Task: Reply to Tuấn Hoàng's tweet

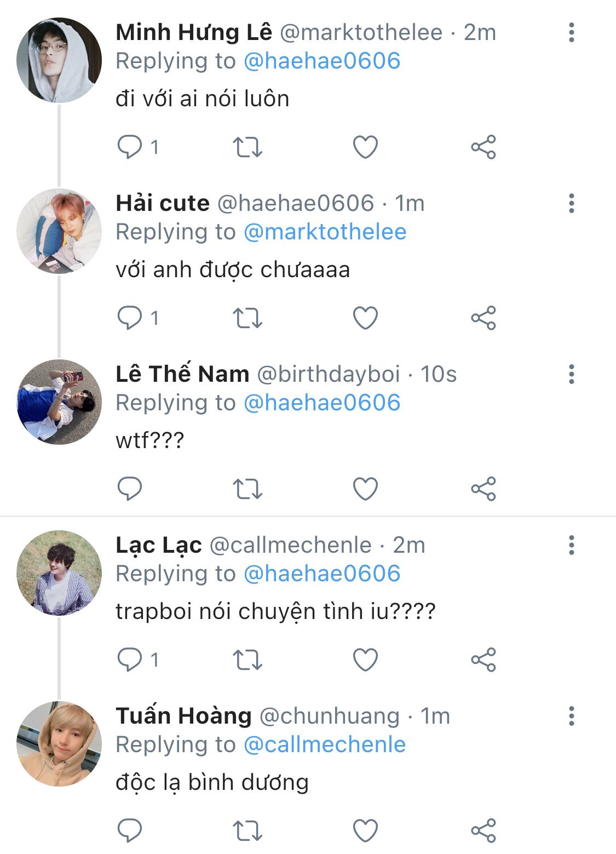Action: (x=130, y=830)
